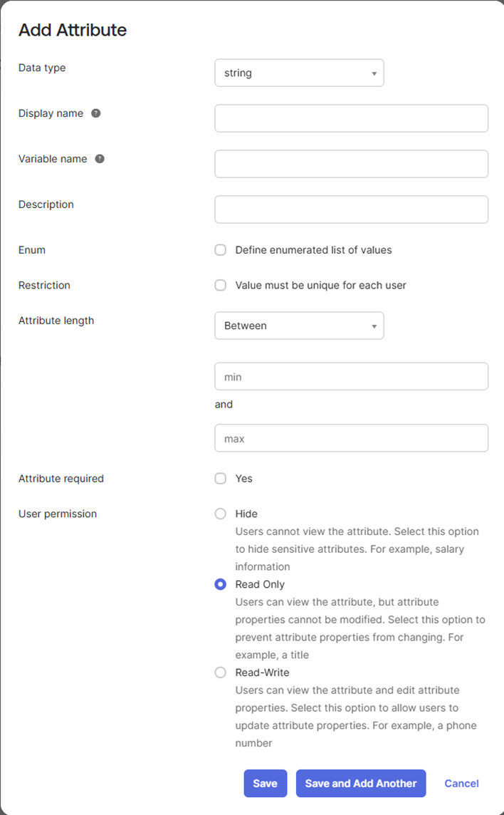
Task: Choose the Read Only permission radio
Action: click(221, 584)
